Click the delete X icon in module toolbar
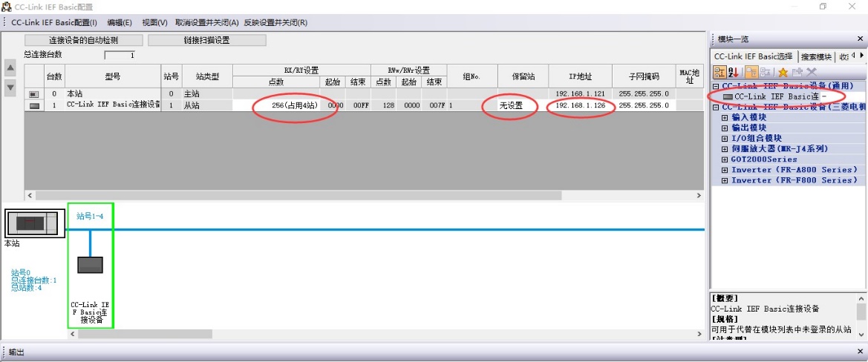The height and width of the screenshot is (362, 868). (812, 72)
